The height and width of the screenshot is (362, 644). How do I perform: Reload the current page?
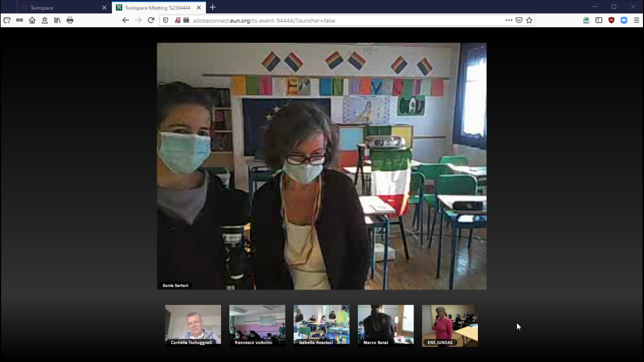pyautogui.click(x=151, y=20)
